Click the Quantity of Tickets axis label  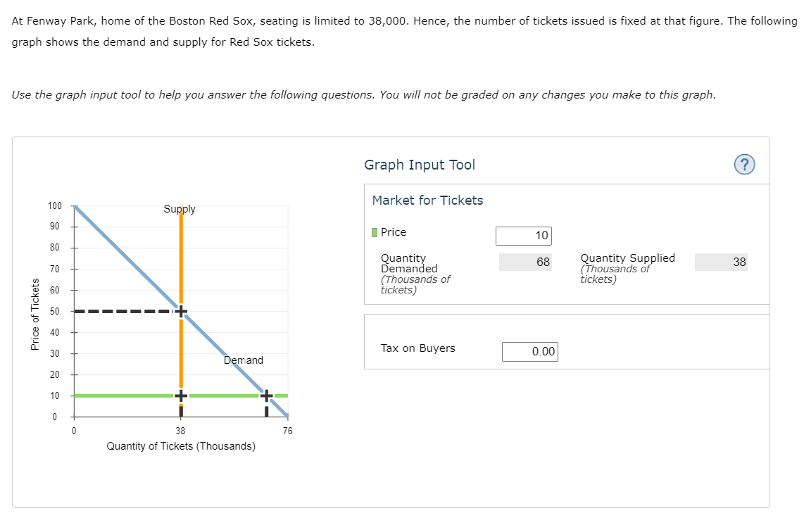pyautogui.click(x=181, y=446)
